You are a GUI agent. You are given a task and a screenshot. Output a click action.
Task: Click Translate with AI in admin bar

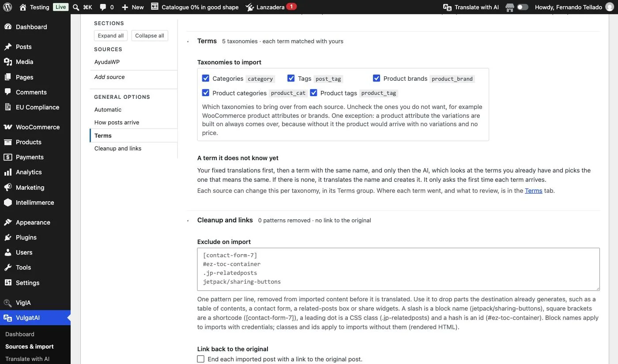(471, 7)
